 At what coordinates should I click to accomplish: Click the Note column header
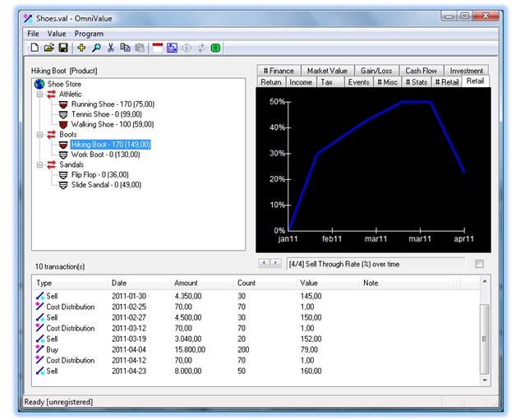[407, 283]
